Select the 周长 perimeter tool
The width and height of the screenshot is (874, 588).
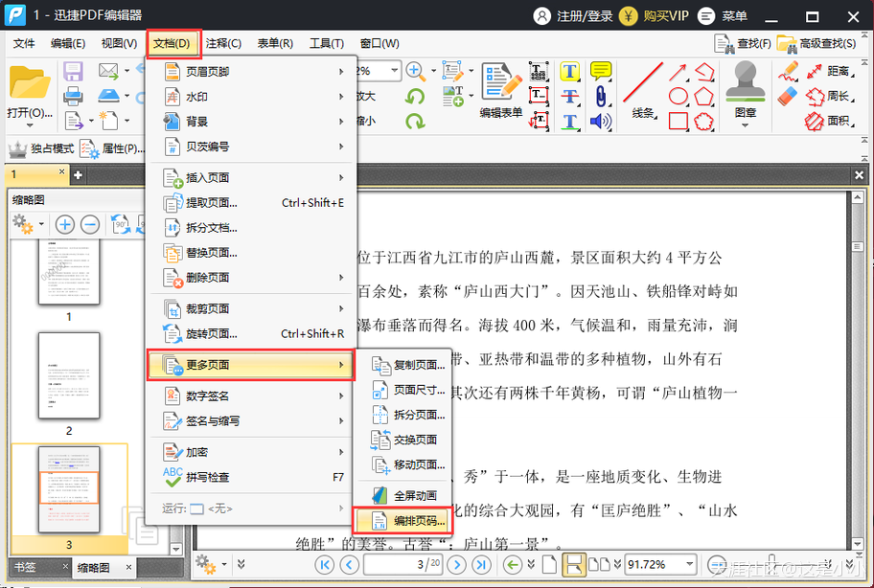point(829,97)
